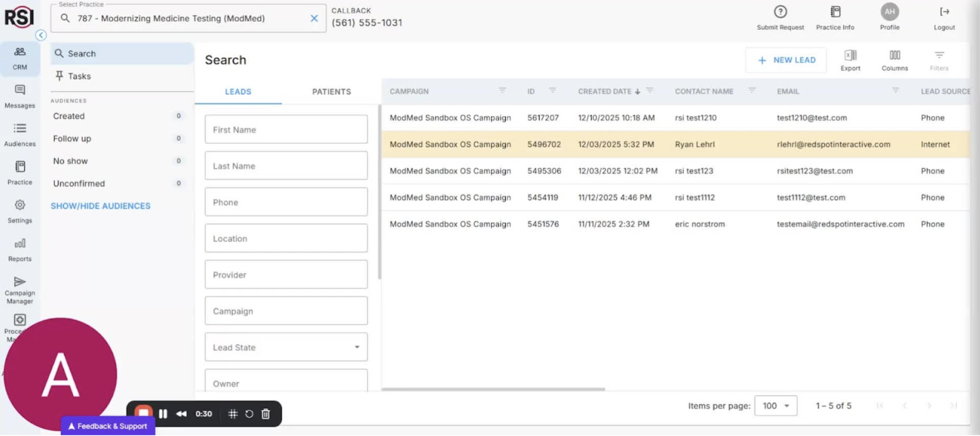
Task: Switch to the Patients tab
Action: tap(331, 92)
